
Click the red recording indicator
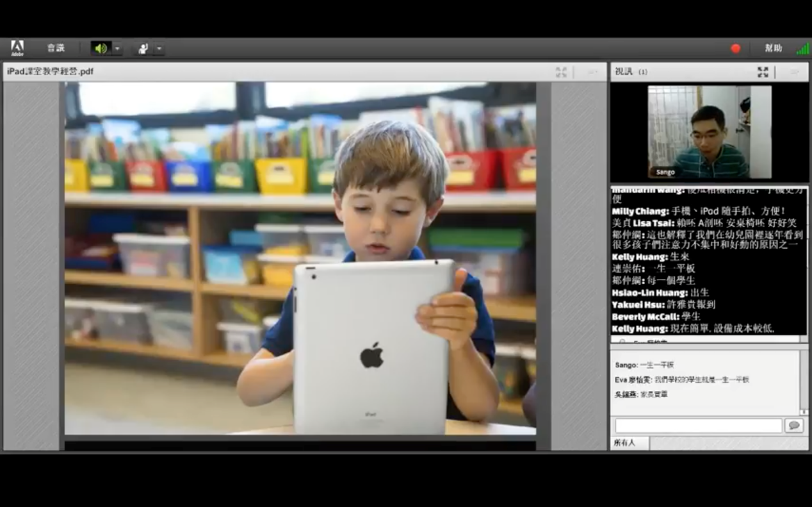(x=735, y=48)
